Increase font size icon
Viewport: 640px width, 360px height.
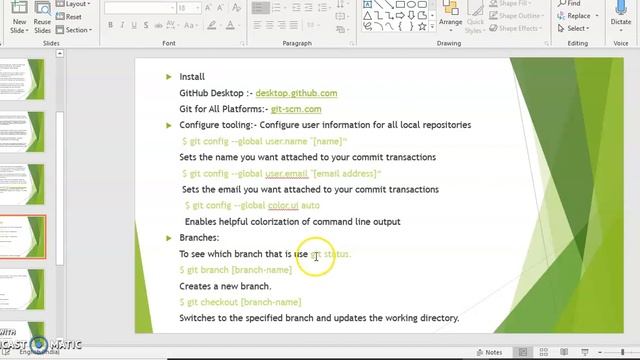(209, 8)
